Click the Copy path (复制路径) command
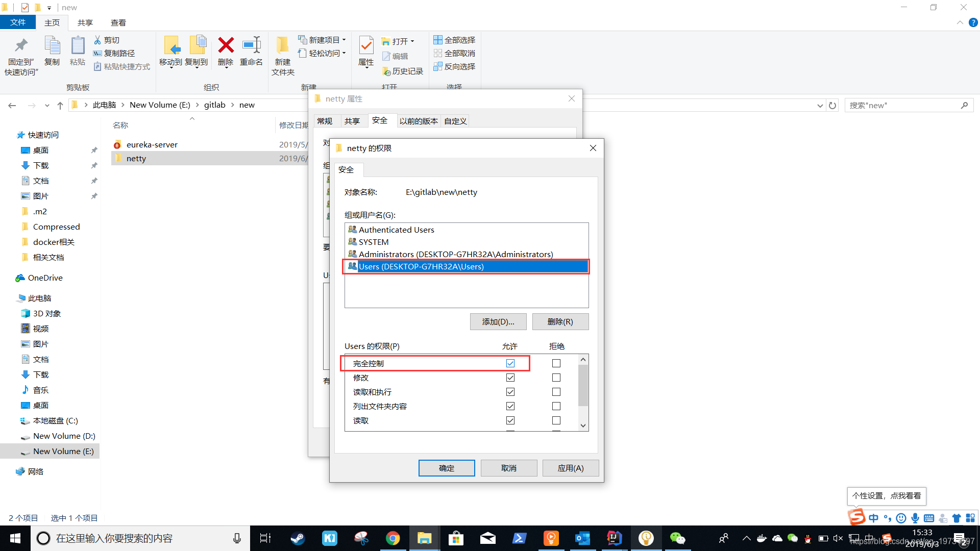The image size is (980, 551). pyautogui.click(x=114, y=54)
